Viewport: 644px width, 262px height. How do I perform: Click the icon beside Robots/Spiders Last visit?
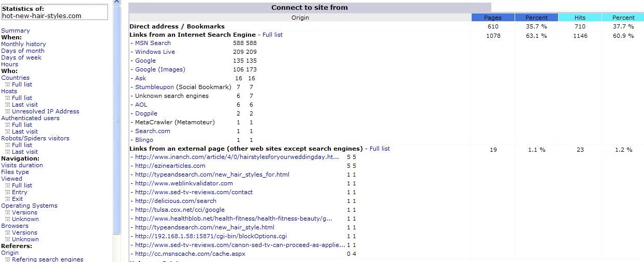(8, 152)
